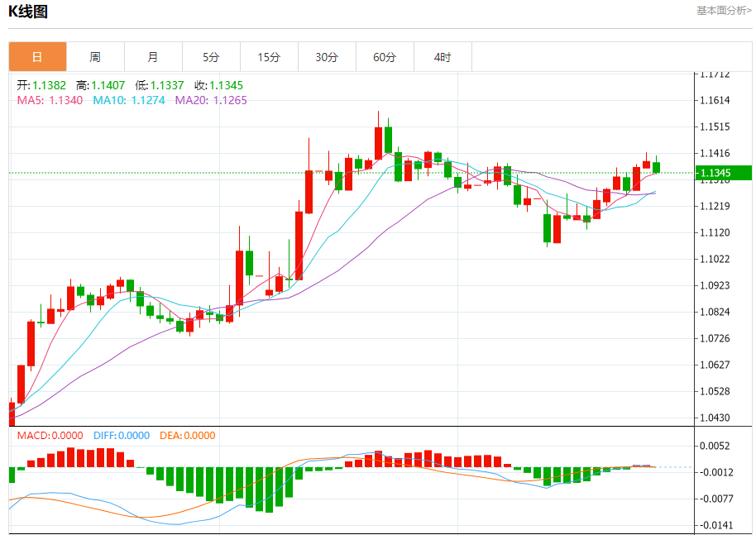The image size is (756, 535).
Task: Click the 1.1515 price axis label
Action: click(x=715, y=127)
